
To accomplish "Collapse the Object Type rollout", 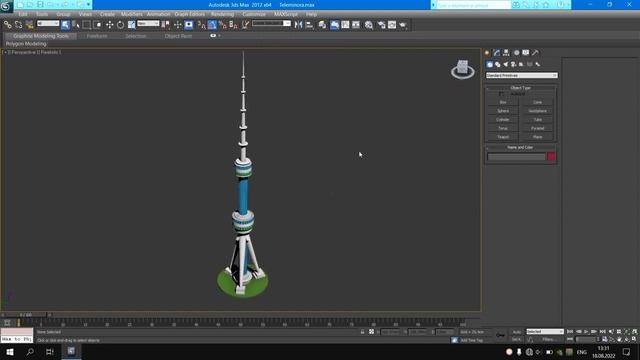I will 520,88.
